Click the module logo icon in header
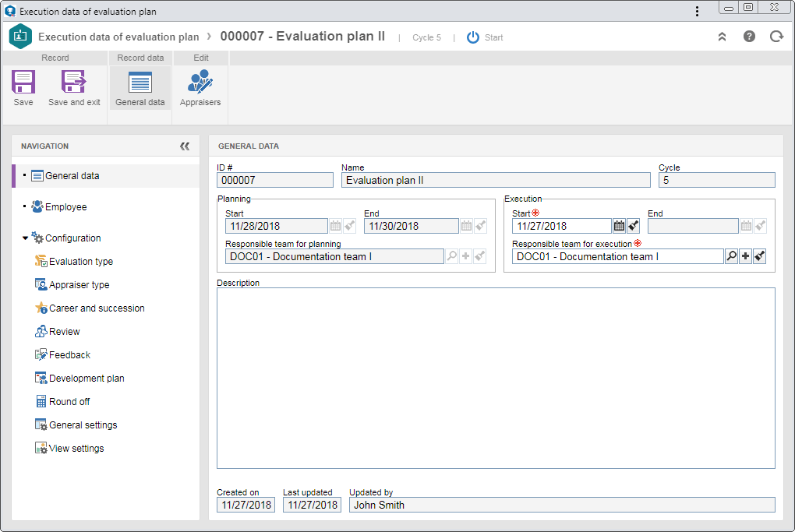The height and width of the screenshot is (532, 795). click(20, 37)
